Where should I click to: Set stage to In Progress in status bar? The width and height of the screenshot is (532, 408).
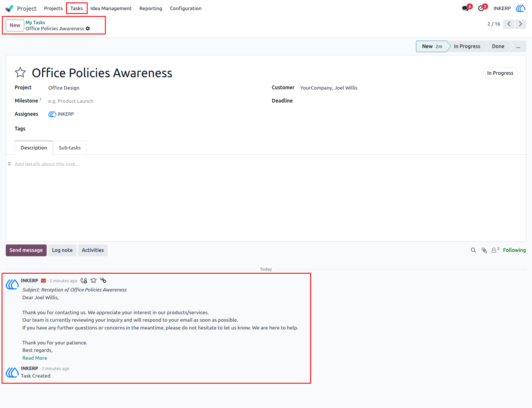pos(467,46)
